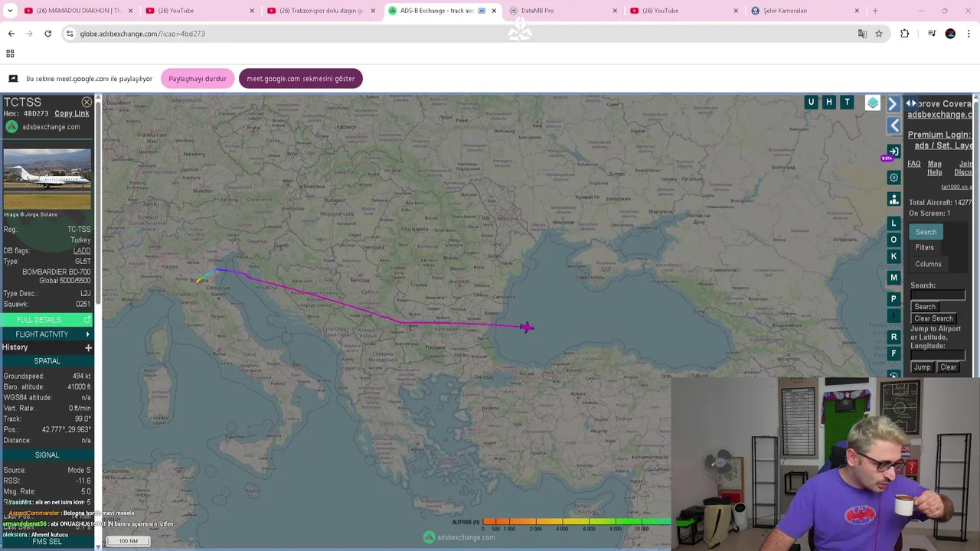Toggle the K map option button

(x=893, y=256)
